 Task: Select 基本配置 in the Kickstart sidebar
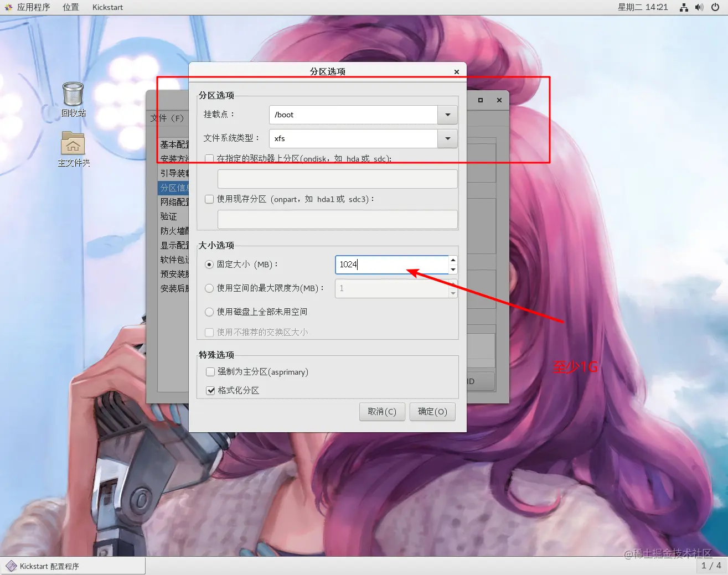pyautogui.click(x=174, y=144)
